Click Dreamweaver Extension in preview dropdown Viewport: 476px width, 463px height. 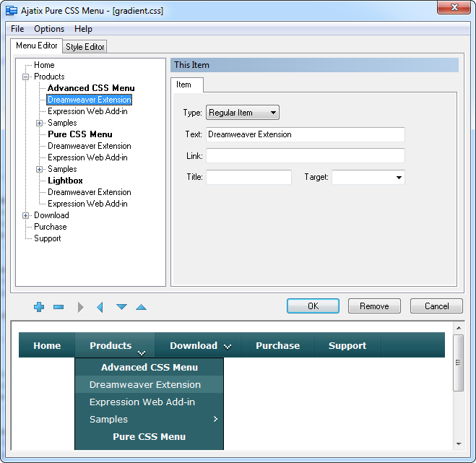point(149,384)
